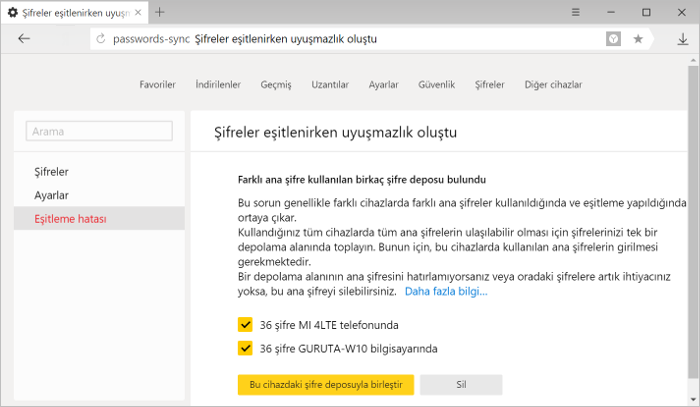The height and width of the screenshot is (407, 700).
Task: Open the Yandex protect icon in address bar
Action: 613,39
